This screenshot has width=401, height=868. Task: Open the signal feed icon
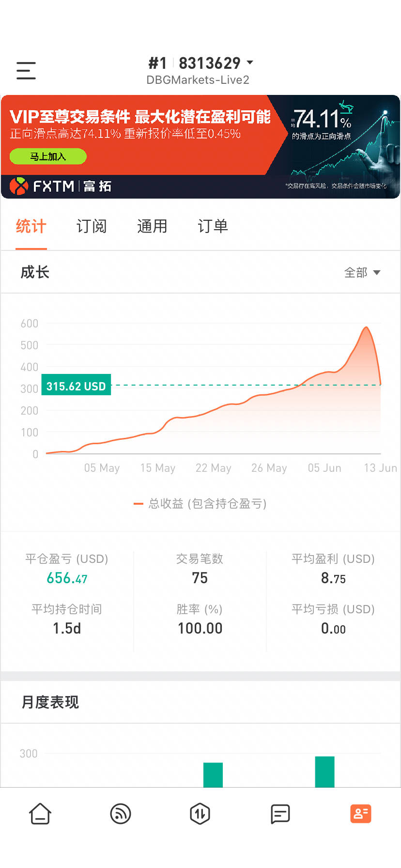pos(121,814)
